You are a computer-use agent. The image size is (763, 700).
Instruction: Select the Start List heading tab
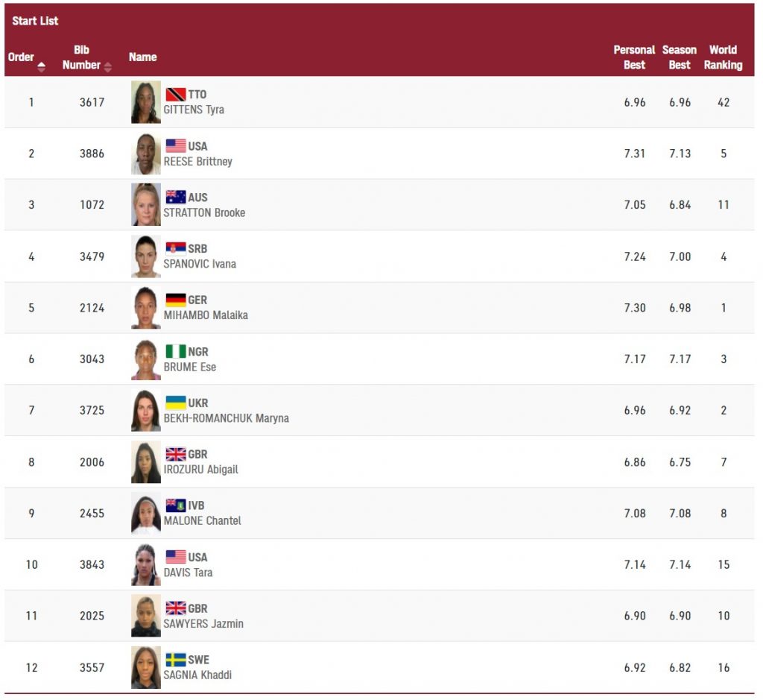click(x=35, y=21)
